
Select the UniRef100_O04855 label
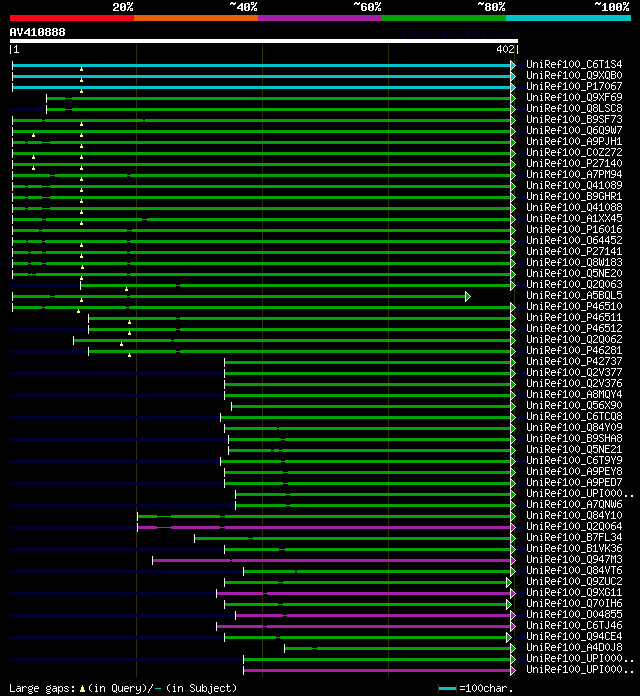(574, 615)
